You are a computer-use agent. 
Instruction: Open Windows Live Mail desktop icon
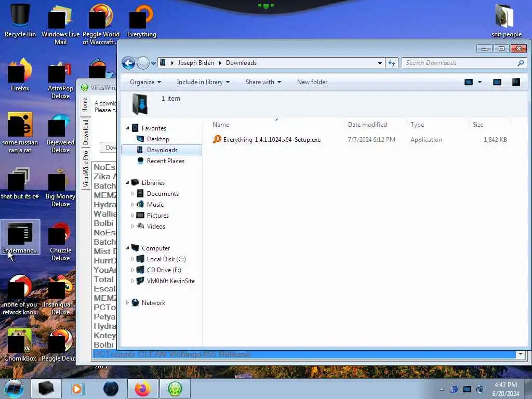click(x=60, y=24)
